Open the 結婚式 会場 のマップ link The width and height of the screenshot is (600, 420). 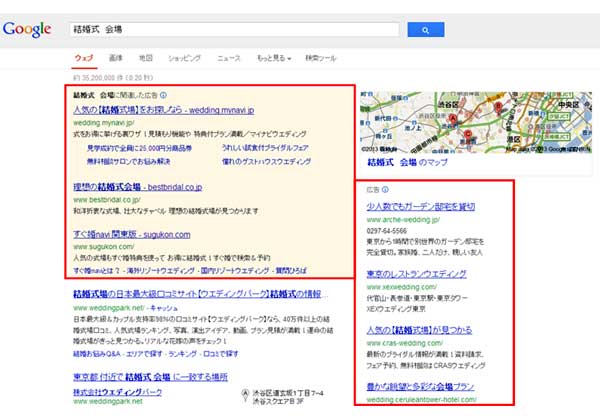tap(408, 163)
